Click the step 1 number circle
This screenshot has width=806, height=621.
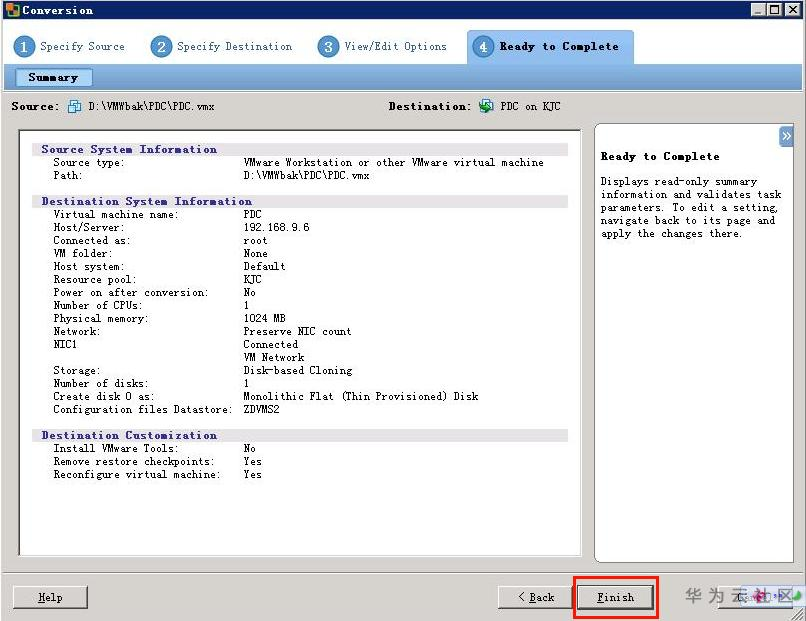click(24, 47)
